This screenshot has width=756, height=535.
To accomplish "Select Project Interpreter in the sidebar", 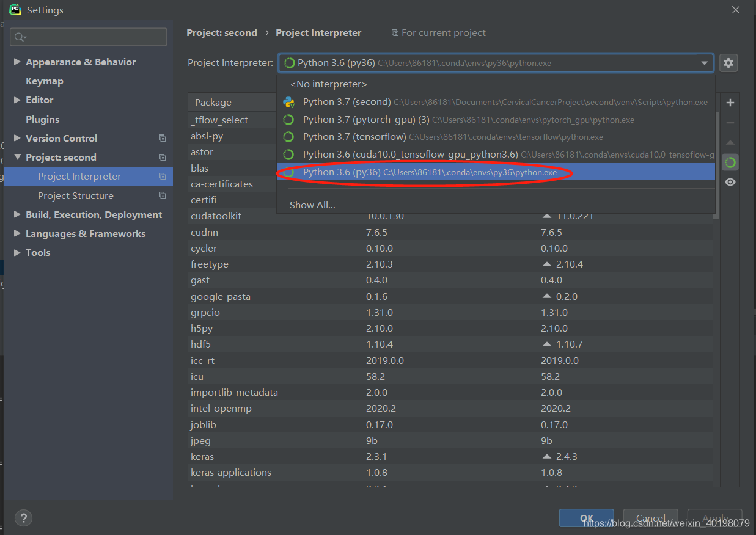I will click(x=88, y=177).
